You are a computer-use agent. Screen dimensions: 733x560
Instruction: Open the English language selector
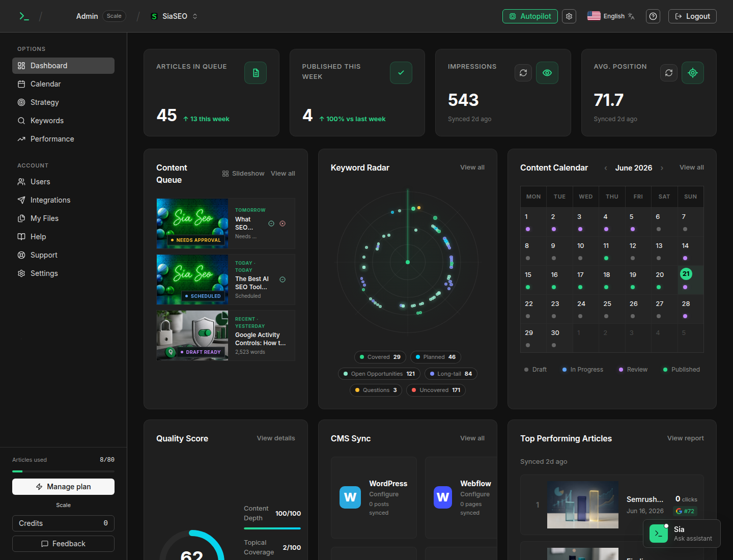(x=611, y=16)
